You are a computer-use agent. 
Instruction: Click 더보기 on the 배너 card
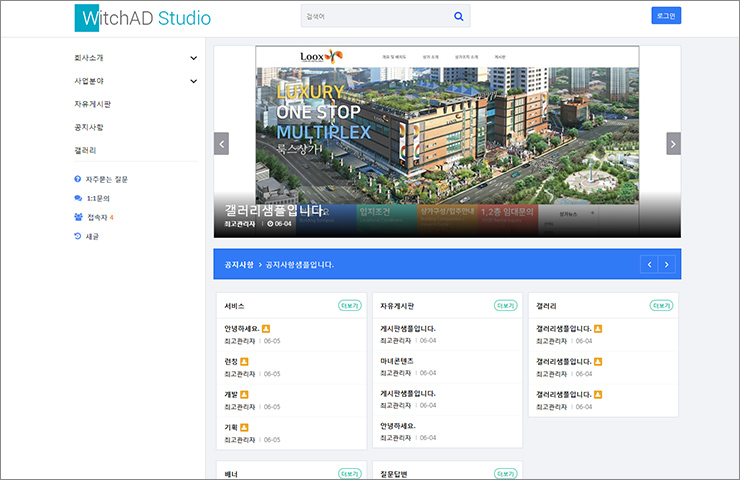pyautogui.click(x=350, y=473)
